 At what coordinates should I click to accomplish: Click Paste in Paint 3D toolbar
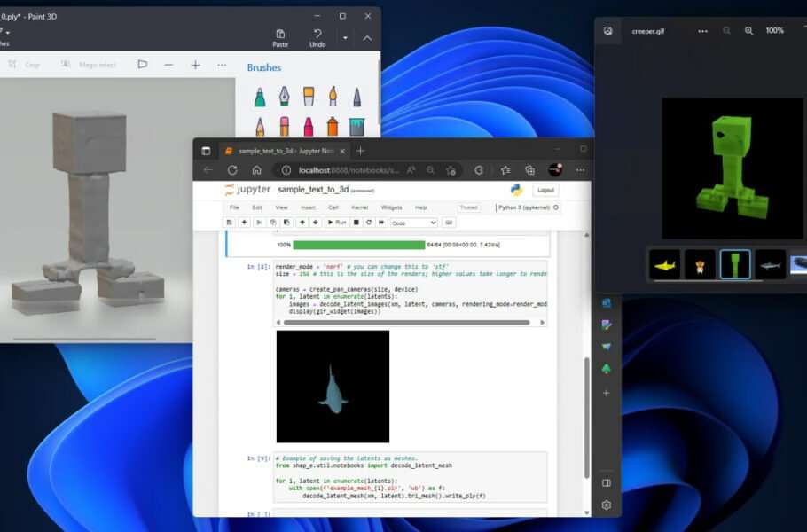tap(280, 38)
